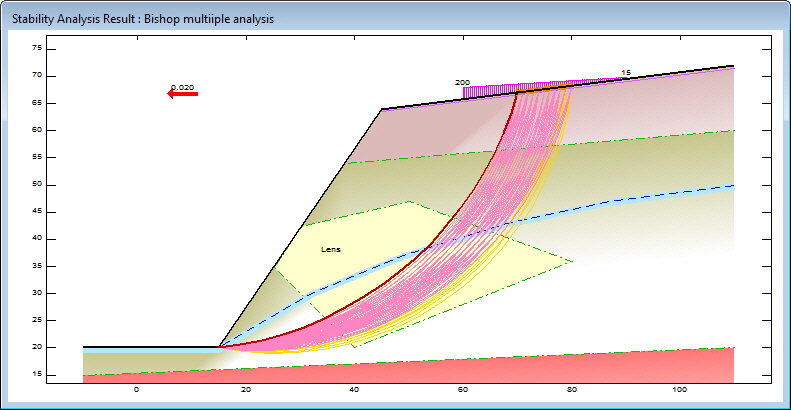This screenshot has width=791, height=410.
Task: Click the 0 tick on the horizontal axis
Action: coord(137,389)
